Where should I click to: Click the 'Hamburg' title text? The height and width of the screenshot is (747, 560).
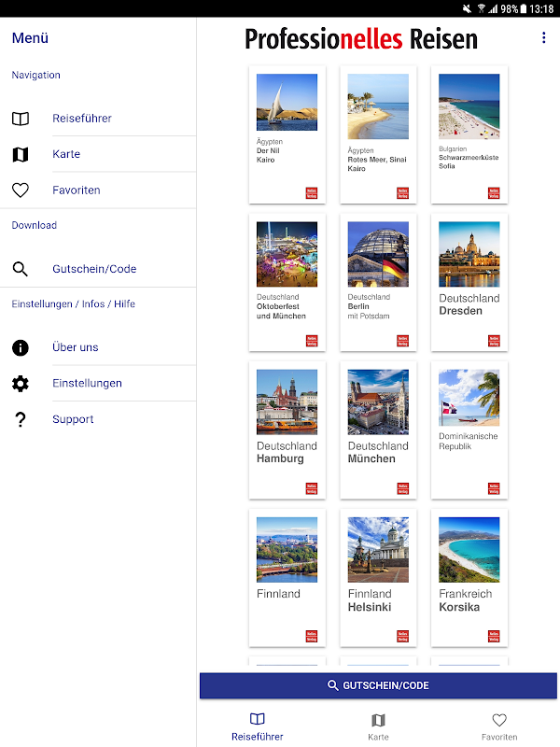(x=280, y=458)
